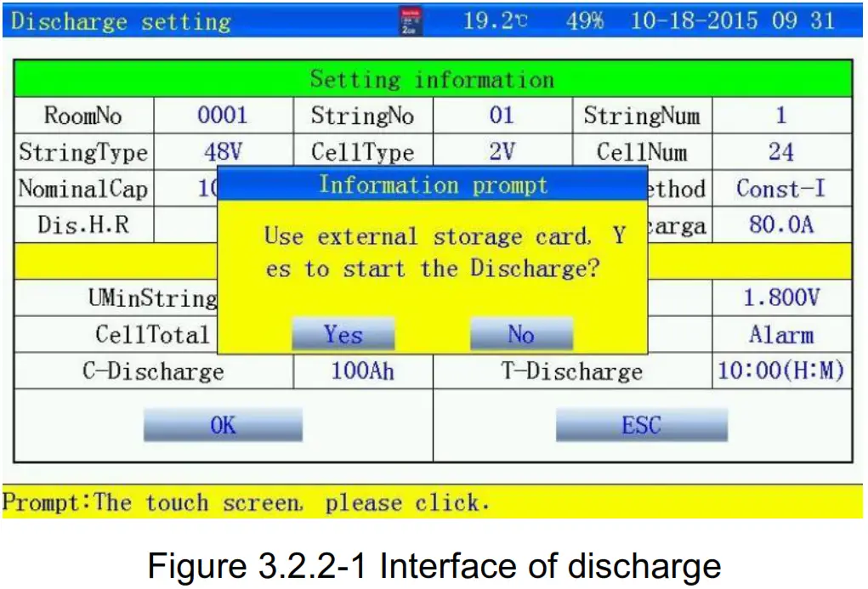Click the T-Discharge time 10:00(H:M)

(782, 371)
